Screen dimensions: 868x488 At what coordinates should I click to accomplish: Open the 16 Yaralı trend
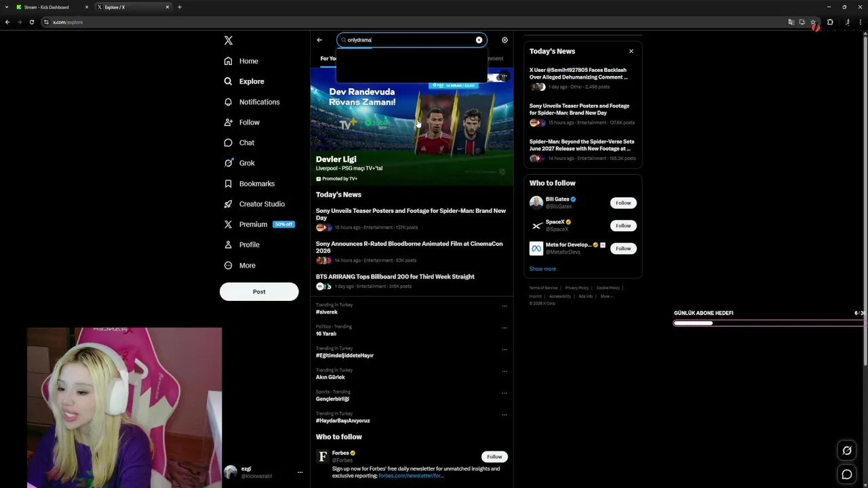(x=326, y=333)
